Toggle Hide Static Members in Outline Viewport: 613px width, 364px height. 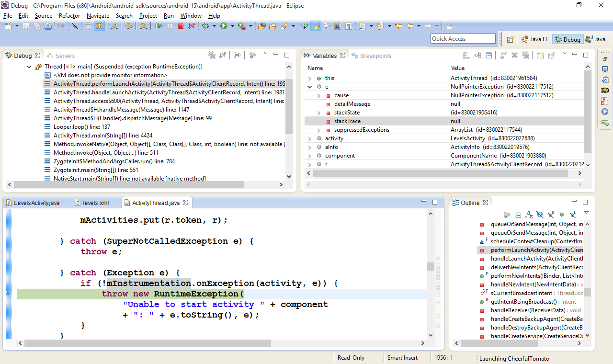click(x=551, y=215)
